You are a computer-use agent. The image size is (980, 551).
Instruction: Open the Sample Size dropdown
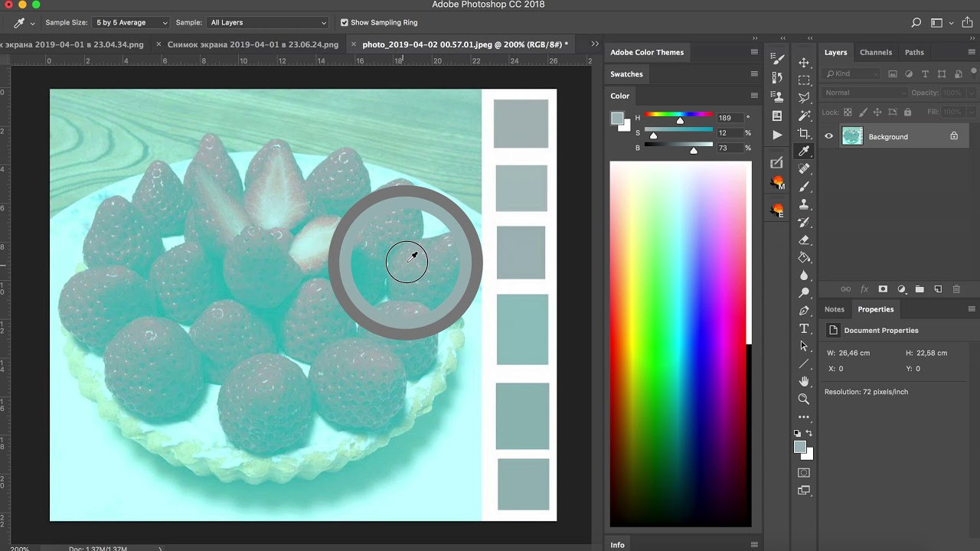(131, 23)
